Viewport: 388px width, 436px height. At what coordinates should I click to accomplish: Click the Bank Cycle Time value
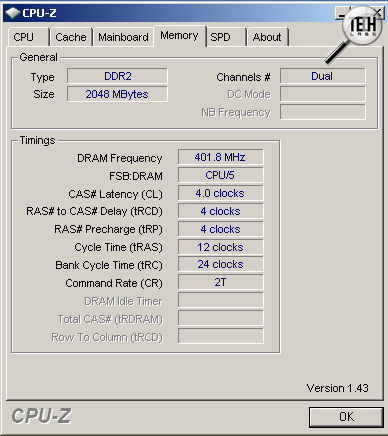[220, 264]
